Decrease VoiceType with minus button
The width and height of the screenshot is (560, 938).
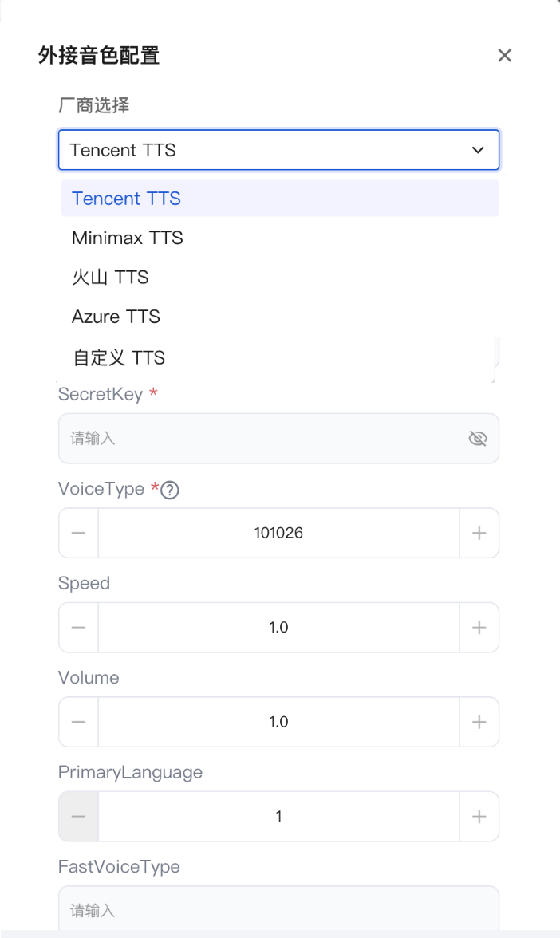pos(78,533)
